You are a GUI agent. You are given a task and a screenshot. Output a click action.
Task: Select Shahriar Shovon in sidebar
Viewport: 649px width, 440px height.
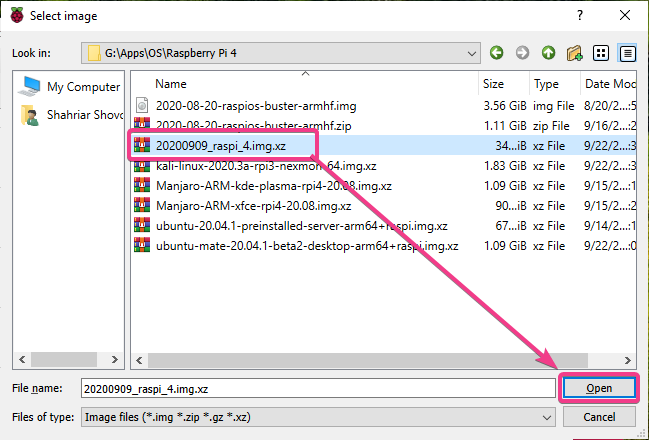coord(85,115)
